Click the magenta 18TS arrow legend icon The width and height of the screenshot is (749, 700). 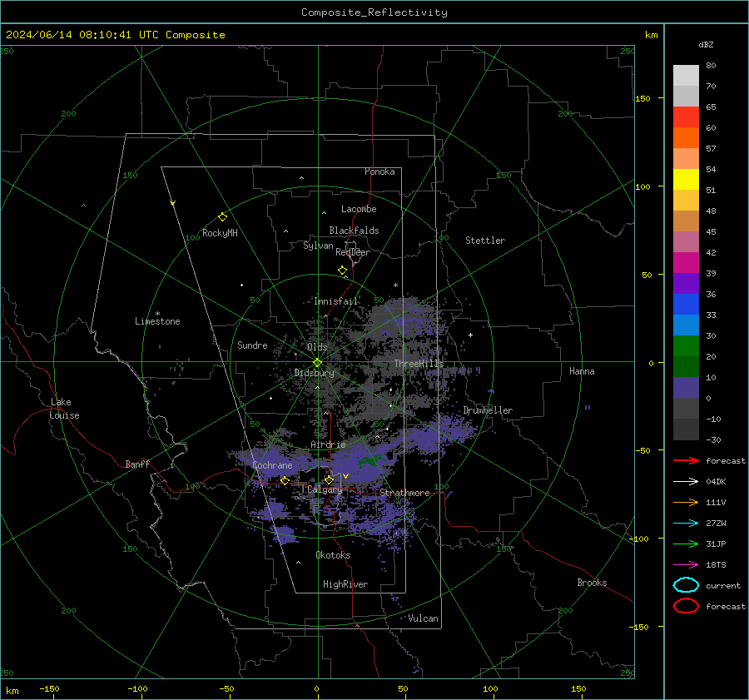point(686,565)
